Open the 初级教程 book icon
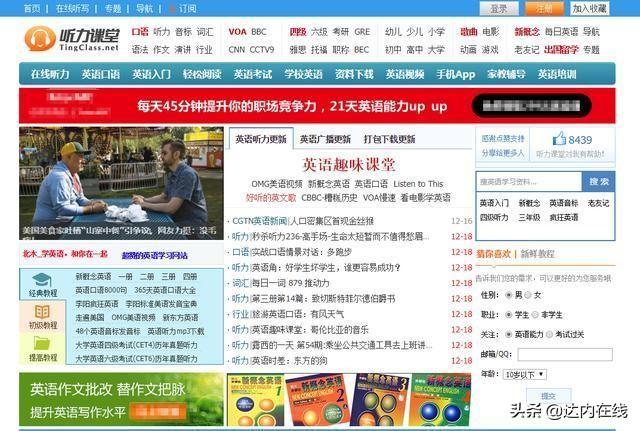 (x=42, y=312)
